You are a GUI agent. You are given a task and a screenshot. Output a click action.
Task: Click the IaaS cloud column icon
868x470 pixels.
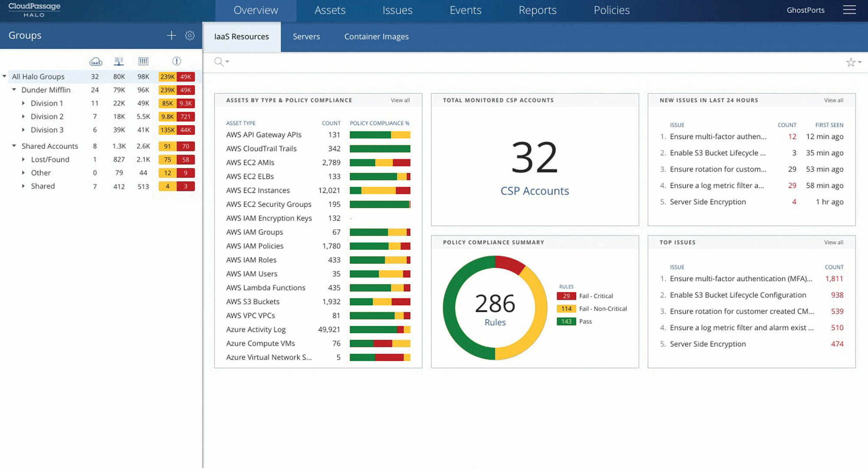pyautogui.click(x=95, y=62)
